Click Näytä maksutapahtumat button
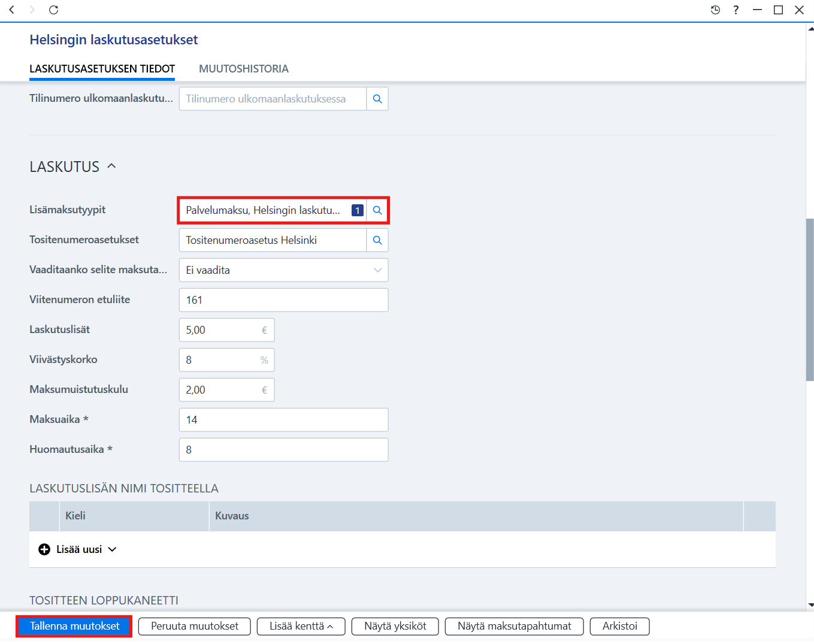Viewport: 814px width, 644px height. pos(515,626)
